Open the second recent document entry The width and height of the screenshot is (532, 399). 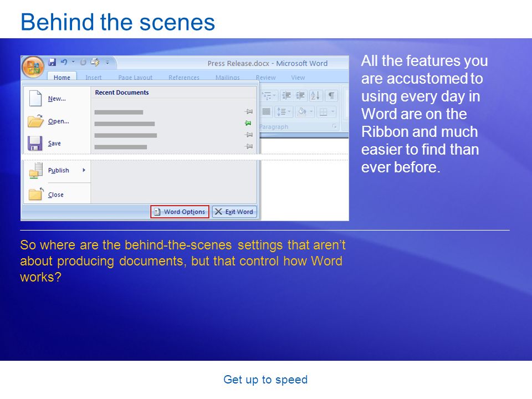tap(125, 124)
